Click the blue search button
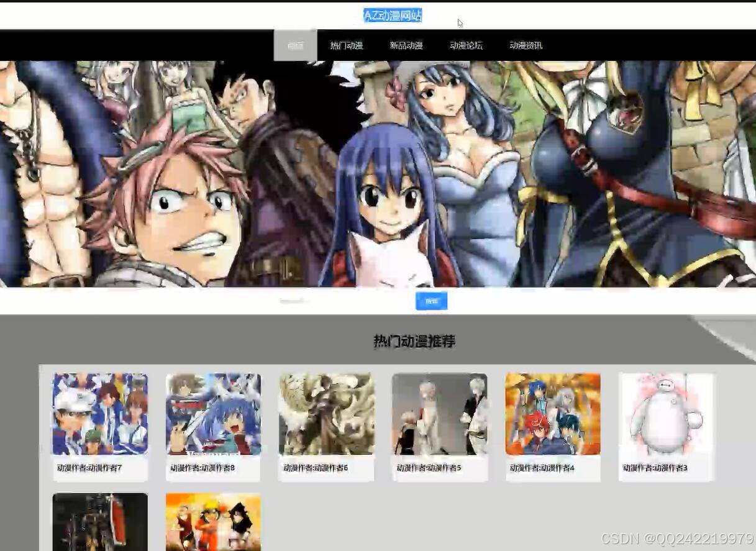756x551 pixels. click(431, 301)
